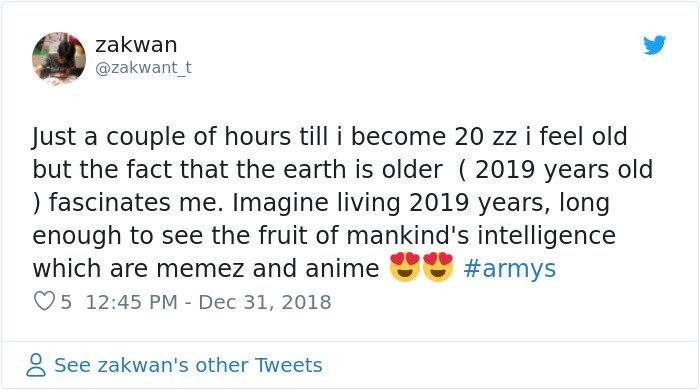Screen dimensions: 700x390
Task: Click the like count 5
Action: tap(66, 302)
